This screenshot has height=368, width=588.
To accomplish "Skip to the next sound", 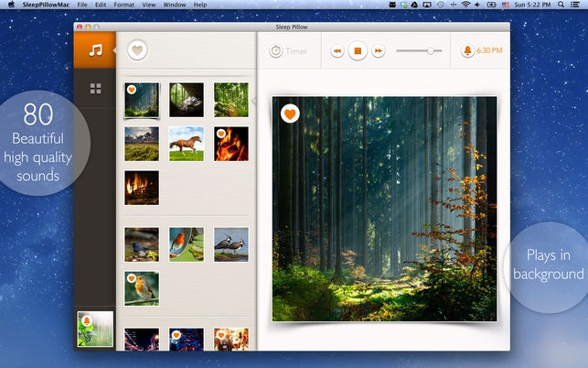I will tap(378, 50).
